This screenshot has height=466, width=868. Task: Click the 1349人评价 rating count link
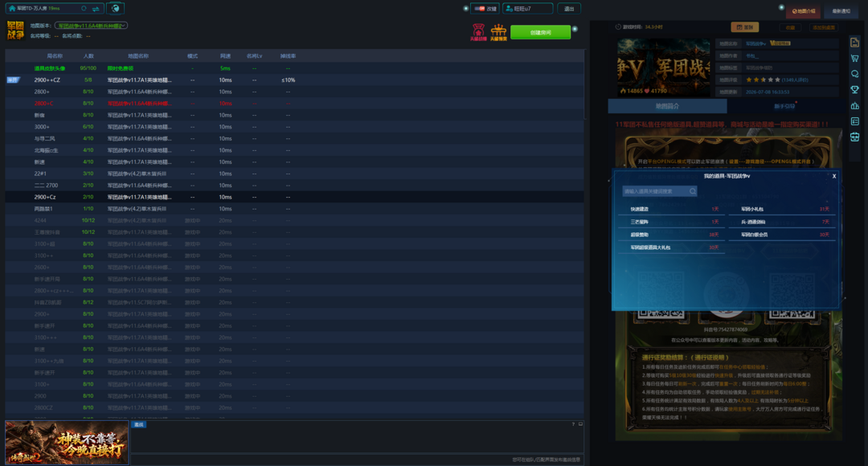796,80
